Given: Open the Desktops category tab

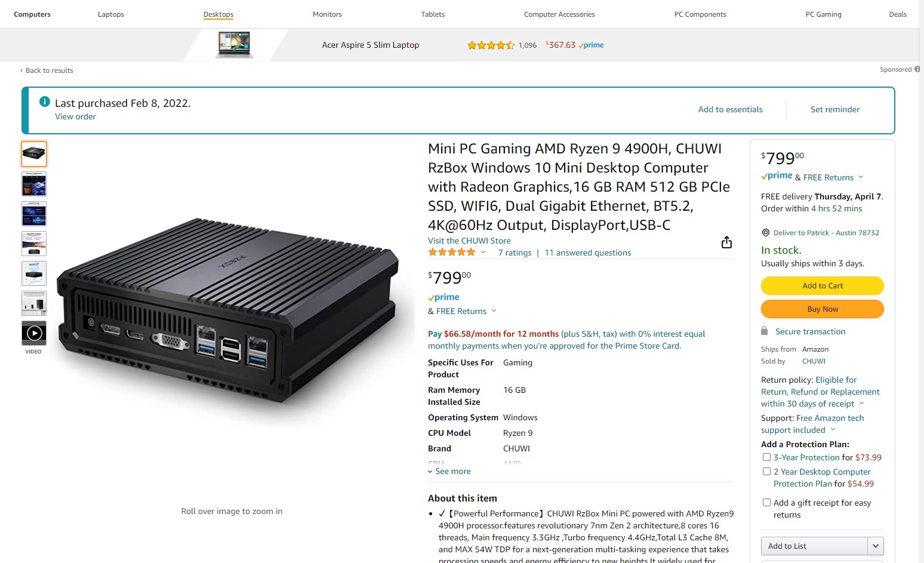Looking at the screenshot, I should (x=218, y=14).
